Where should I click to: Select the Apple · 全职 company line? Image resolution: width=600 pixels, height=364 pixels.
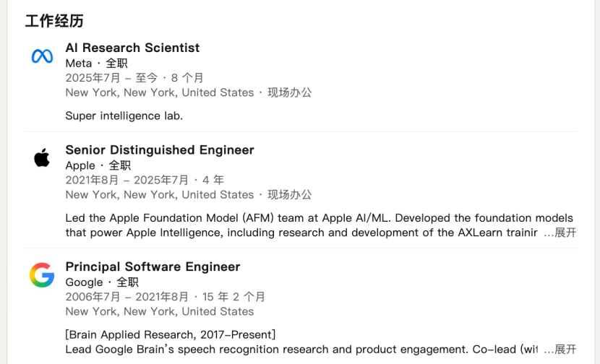coord(98,165)
